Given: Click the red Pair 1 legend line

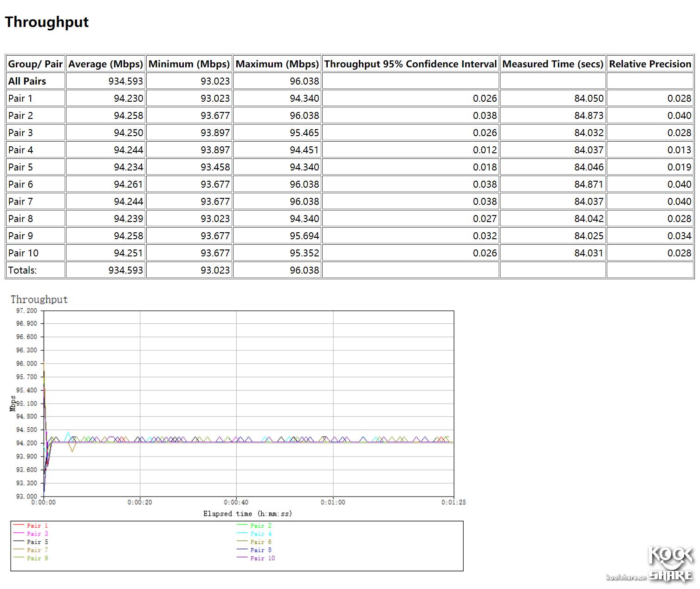Looking at the screenshot, I should click(19, 525).
